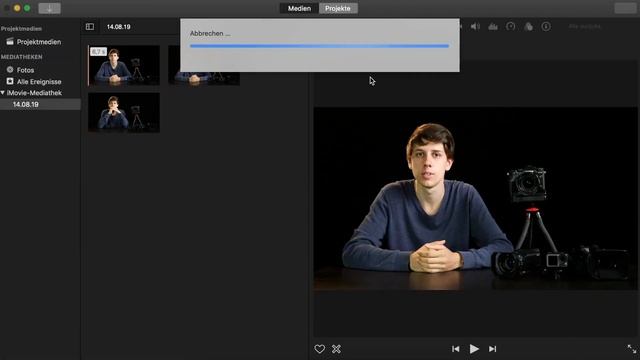Click the video preview in the viewer
This screenshot has height=360, width=640.
(475, 199)
